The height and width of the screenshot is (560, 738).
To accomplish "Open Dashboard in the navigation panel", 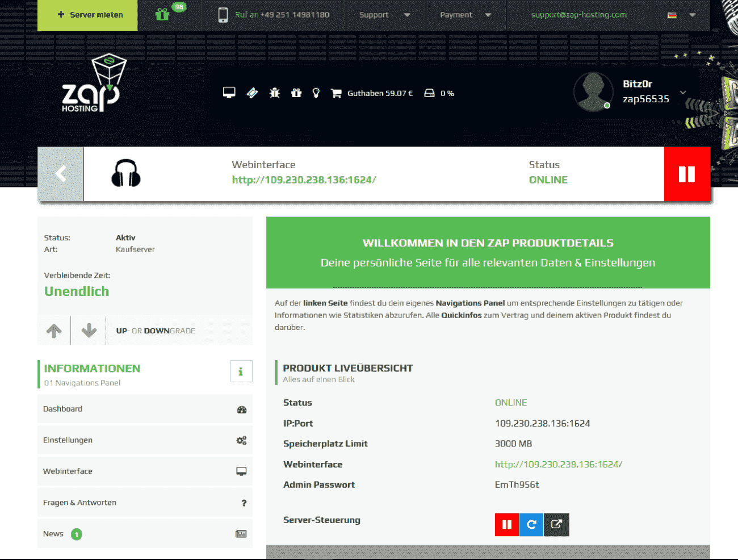I will click(145, 409).
